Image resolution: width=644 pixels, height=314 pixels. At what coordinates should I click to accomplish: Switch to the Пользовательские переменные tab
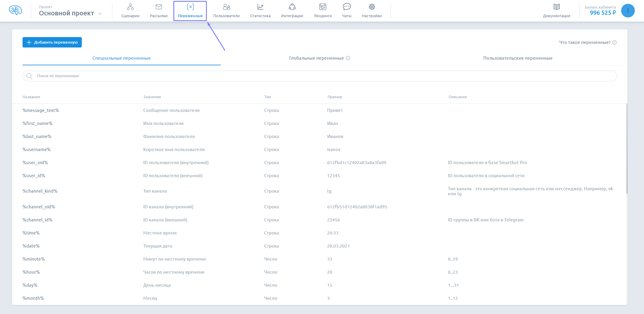517,58
